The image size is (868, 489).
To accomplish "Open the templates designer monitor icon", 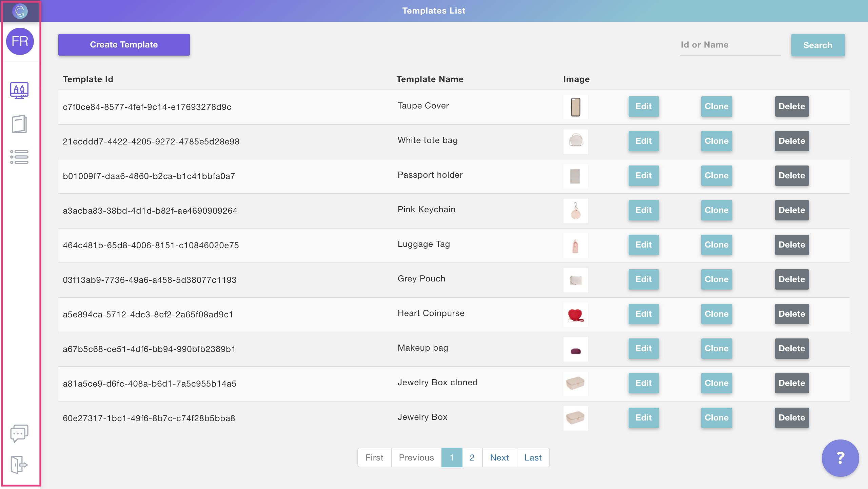I will tap(19, 91).
